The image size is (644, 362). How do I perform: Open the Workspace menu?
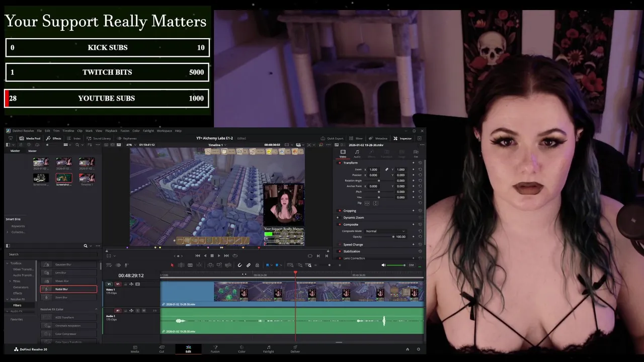click(164, 131)
